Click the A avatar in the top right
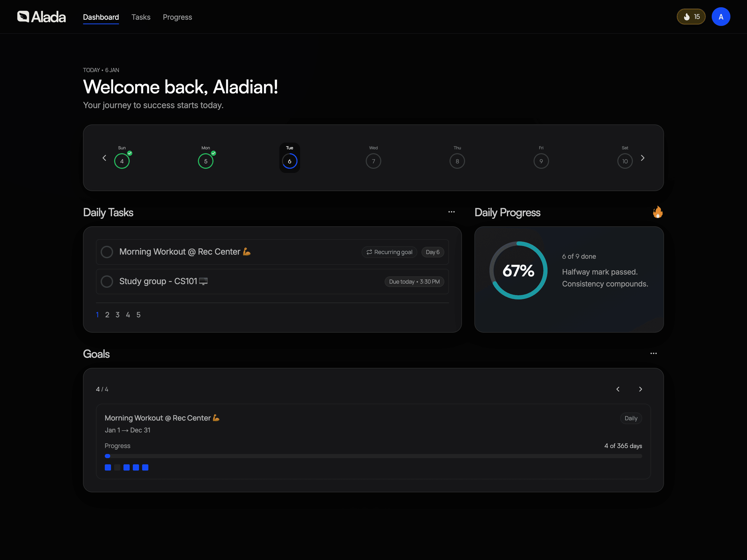Image resolution: width=747 pixels, height=560 pixels. (721, 16)
